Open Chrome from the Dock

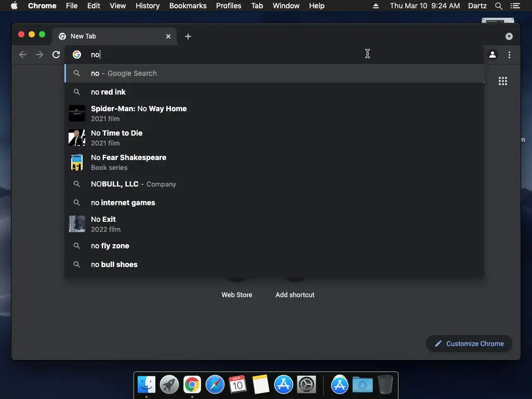tap(192, 385)
